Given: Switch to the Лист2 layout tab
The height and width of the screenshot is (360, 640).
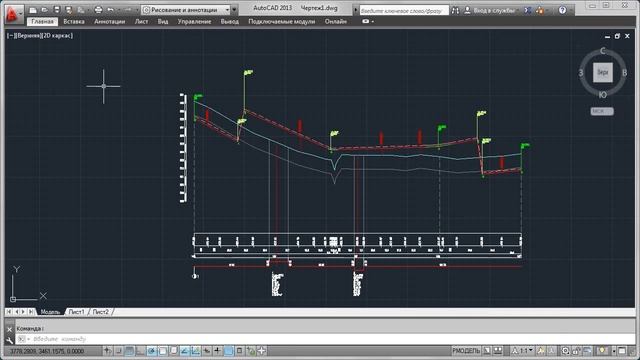Looking at the screenshot, I should pos(100,312).
